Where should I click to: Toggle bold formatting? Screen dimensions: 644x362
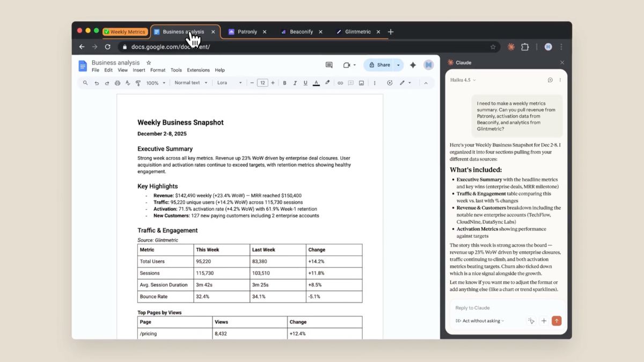284,83
